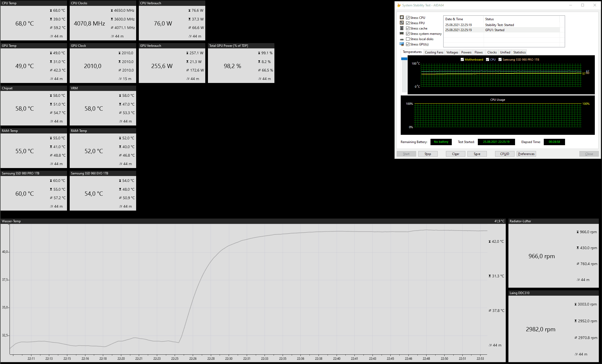Click the FPU icon beside Stress FPU
This screenshot has height=364, width=602.
click(x=402, y=23)
